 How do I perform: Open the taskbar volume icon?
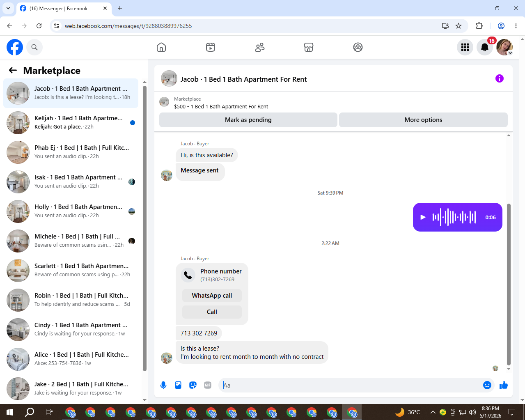[472, 412]
